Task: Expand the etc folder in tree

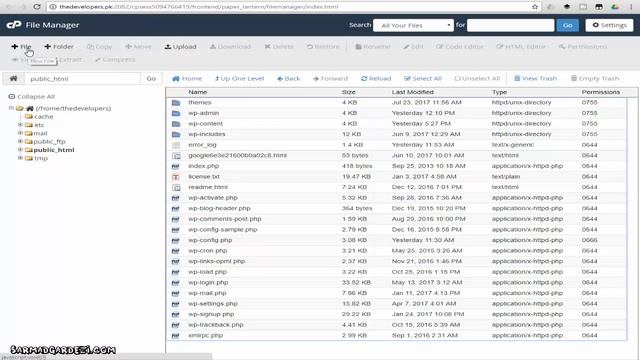Action: [x=20, y=124]
